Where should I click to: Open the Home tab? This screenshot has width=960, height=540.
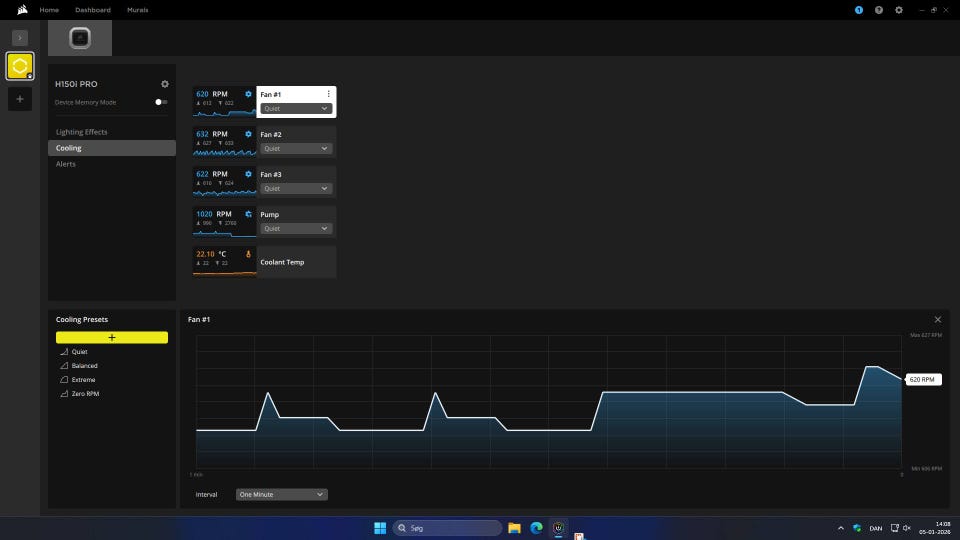pyautogui.click(x=49, y=10)
